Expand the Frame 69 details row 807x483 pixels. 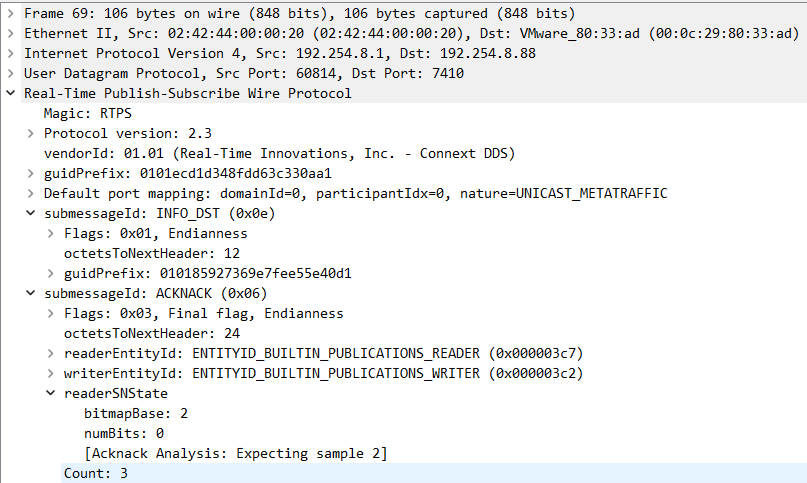[11, 13]
